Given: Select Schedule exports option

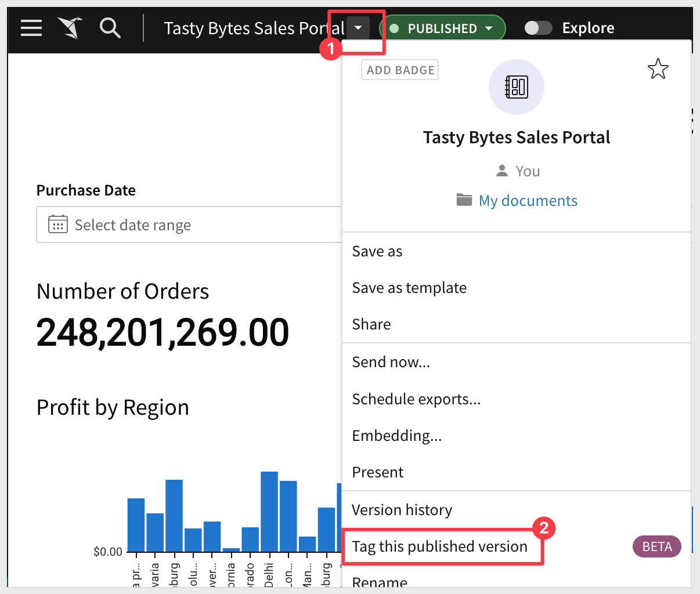Looking at the screenshot, I should point(416,399).
